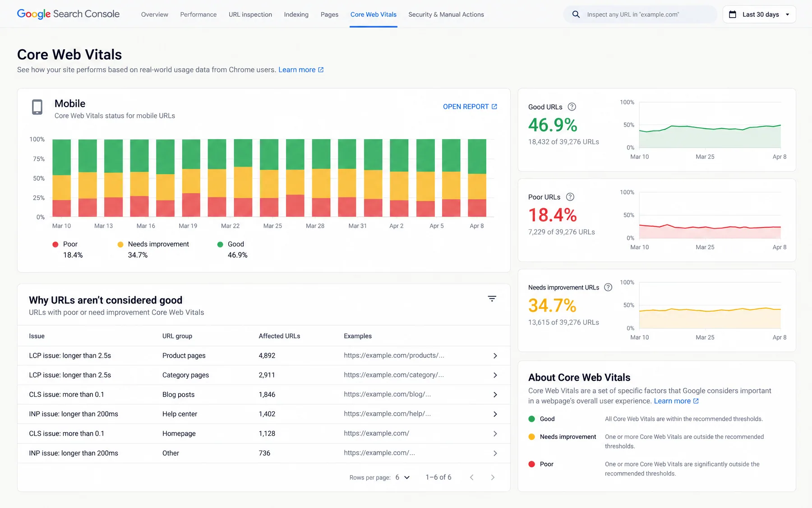Click Learn more link under page title
The image size is (812, 508).
297,70
